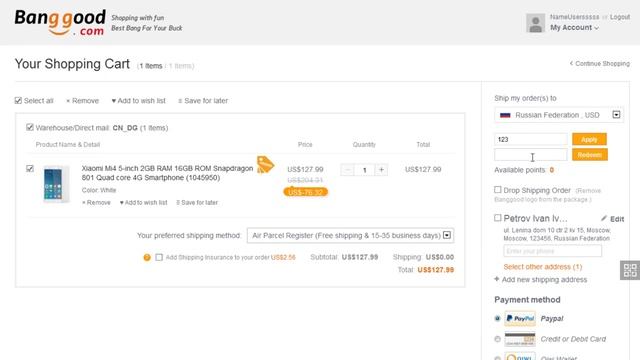
Task: Open the Xiaomi phone product thumbnail
Action: click(56, 184)
